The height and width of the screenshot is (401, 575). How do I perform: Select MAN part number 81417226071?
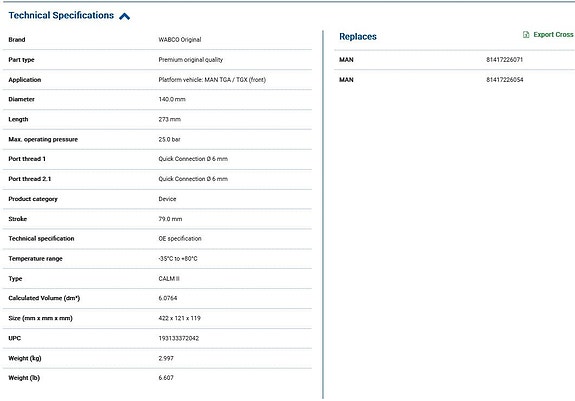[x=505, y=60]
